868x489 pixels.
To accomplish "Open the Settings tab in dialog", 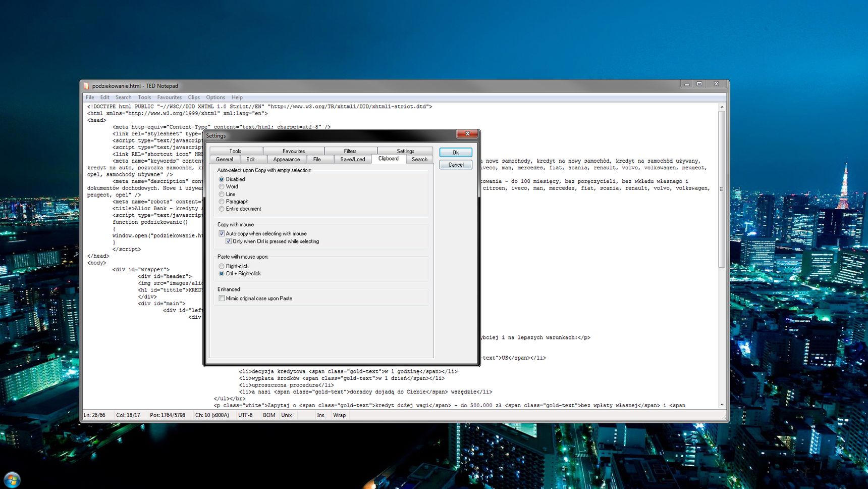I will tap(405, 151).
